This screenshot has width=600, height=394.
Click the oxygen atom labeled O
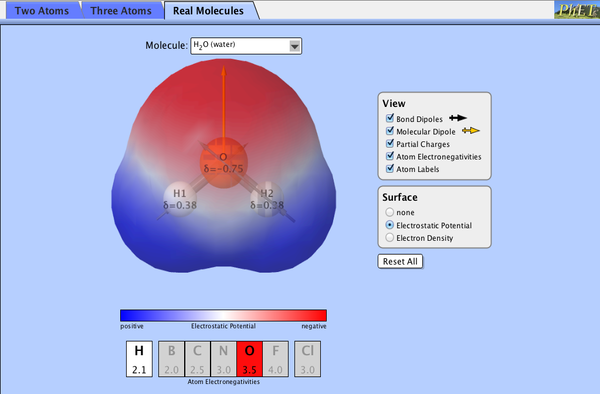click(223, 163)
